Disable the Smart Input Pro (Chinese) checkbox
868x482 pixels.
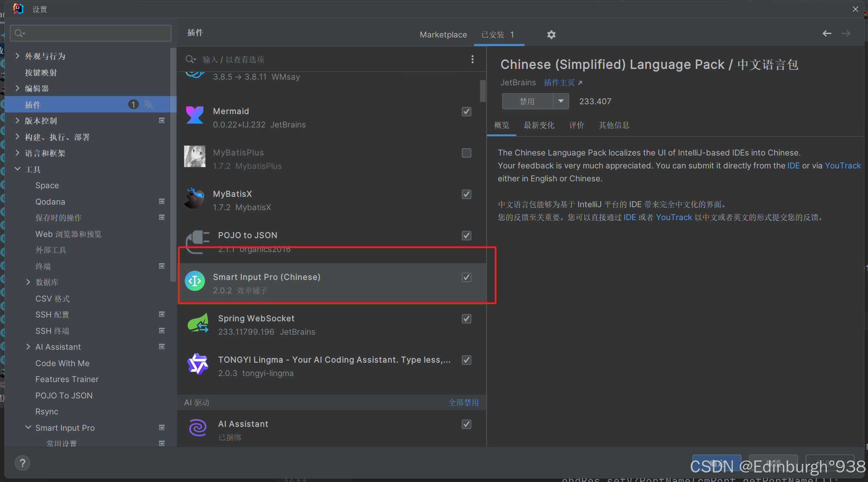click(466, 277)
